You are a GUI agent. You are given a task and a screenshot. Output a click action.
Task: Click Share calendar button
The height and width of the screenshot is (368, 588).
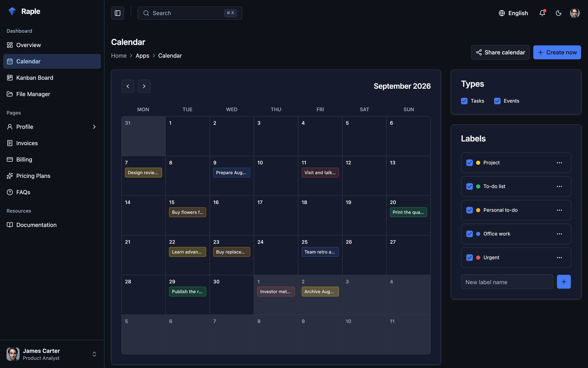500,52
